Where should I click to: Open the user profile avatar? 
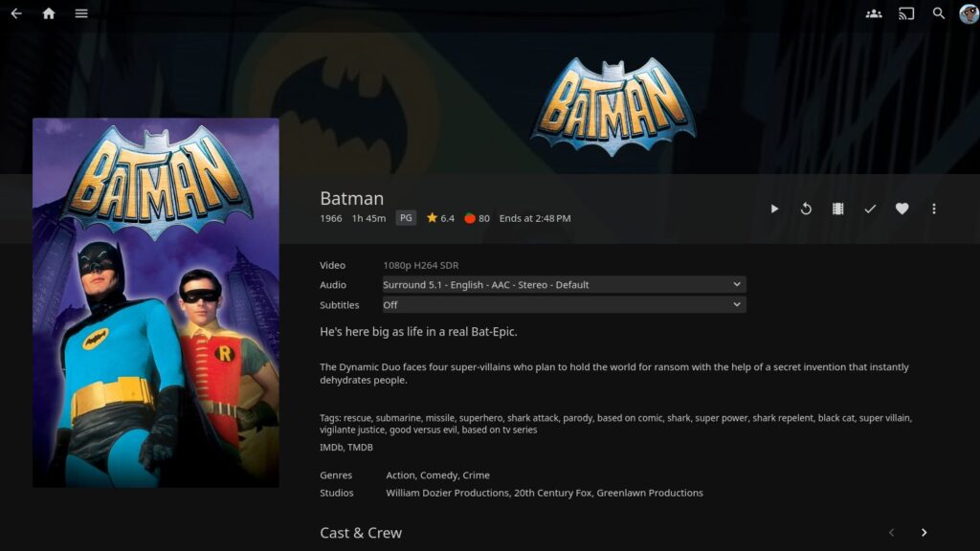point(969,13)
